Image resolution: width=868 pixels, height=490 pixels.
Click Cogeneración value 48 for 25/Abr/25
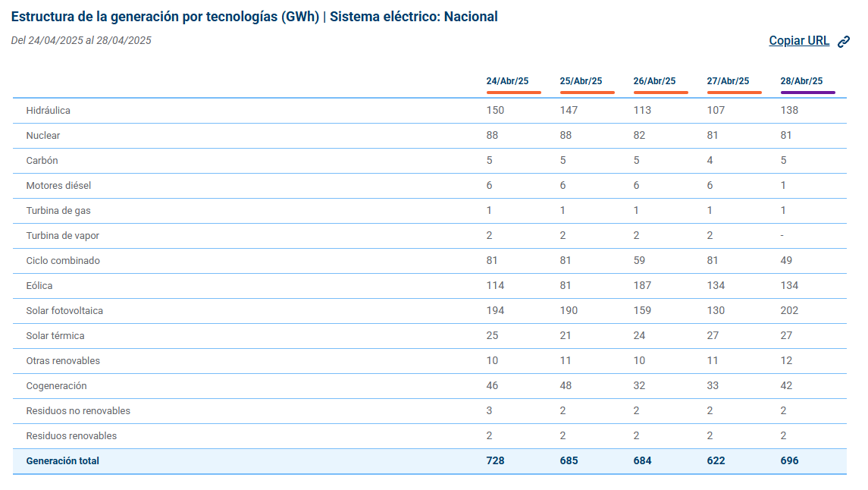(x=566, y=386)
